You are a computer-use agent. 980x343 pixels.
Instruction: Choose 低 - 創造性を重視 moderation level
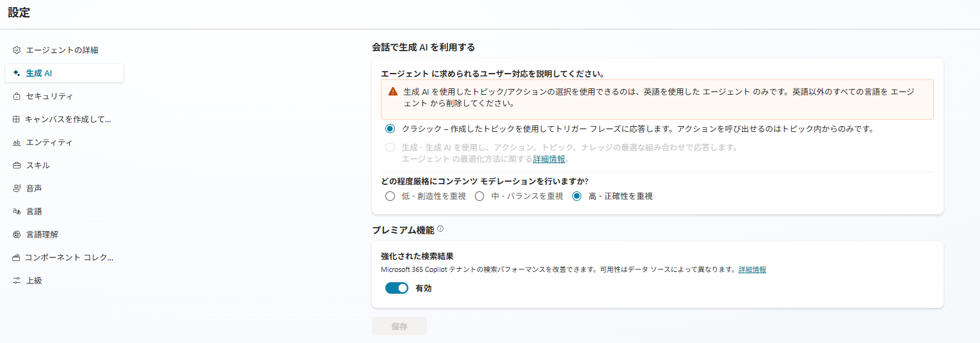[x=390, y=196]
